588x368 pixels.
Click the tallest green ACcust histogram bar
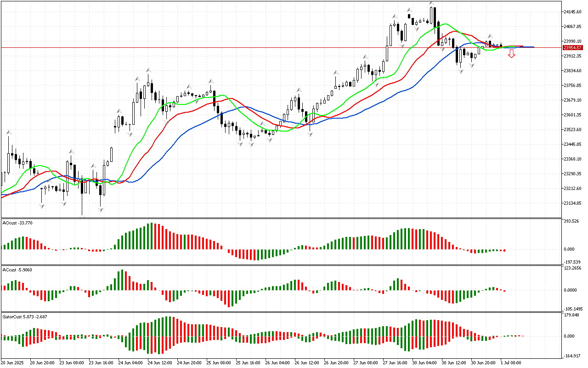tap(122, 280)
